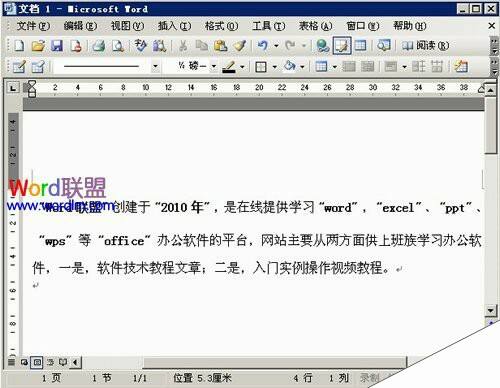
Task: Open the Undo history dropdown arrow
Action: tap(276, 46)
